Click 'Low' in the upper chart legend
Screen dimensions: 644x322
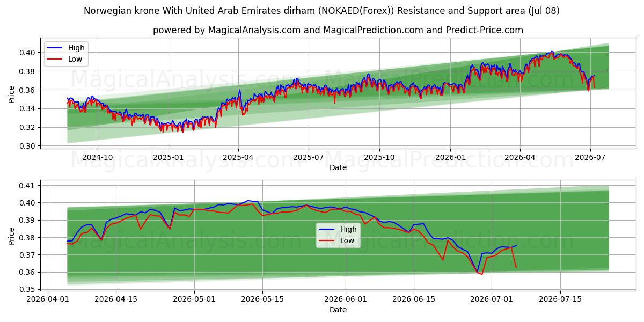[75, 59]
